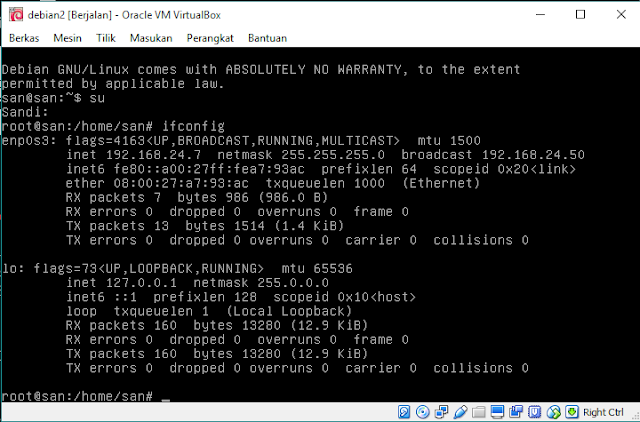The width and height of the screenshot is (640, 422).
Task: Click the '(Local Loopback)' text
Action: pos(289,311)
